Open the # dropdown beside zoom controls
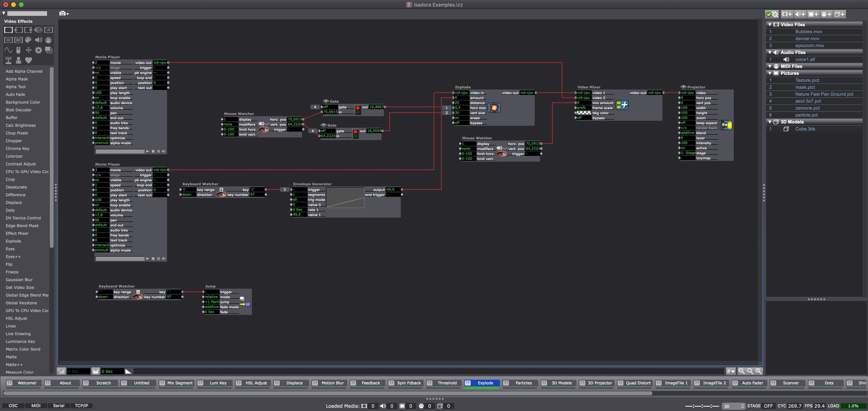This screenshot has width=868, height=411. coord(731,371)
